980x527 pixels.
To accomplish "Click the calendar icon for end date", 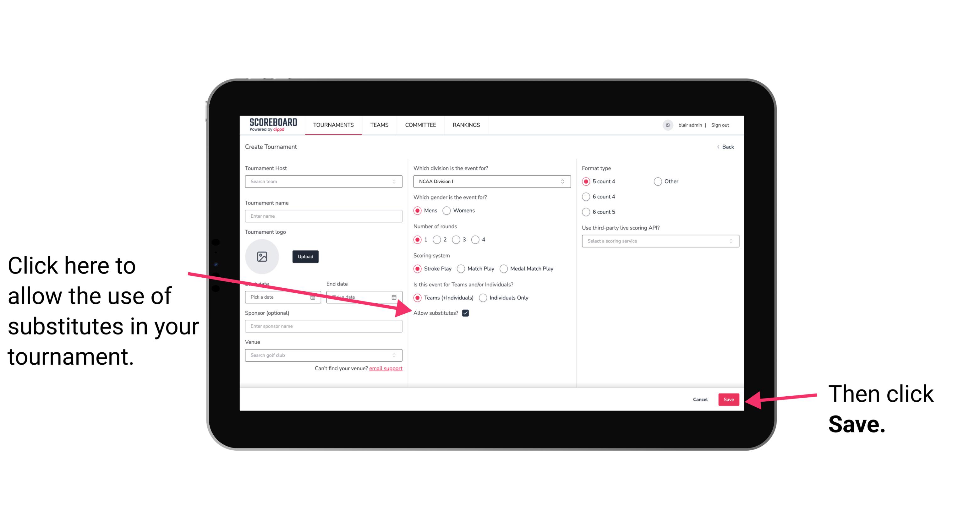I will pyautogui.click(x=395, y=296).
